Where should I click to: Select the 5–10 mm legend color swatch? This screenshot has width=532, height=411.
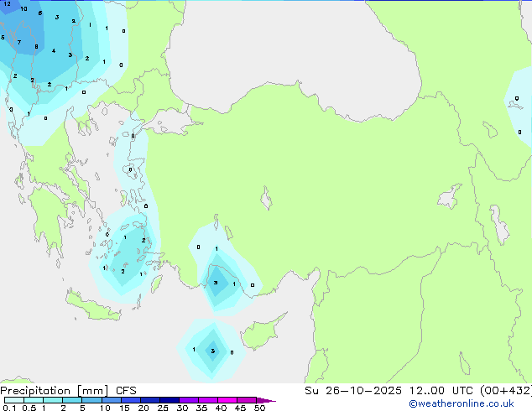click(91, 400)
